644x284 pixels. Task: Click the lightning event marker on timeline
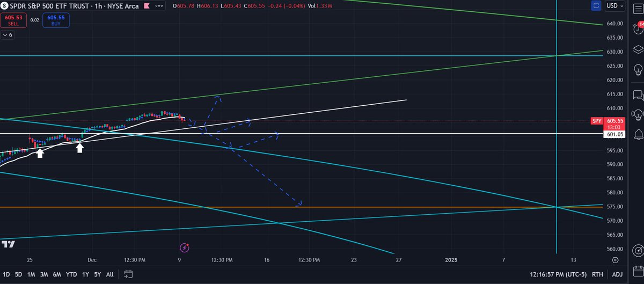[x=185, y=247]
